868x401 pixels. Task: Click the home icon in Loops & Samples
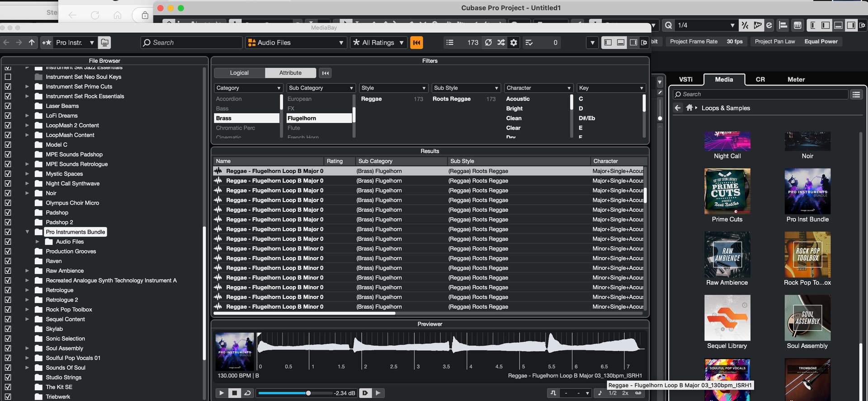click(689, 107)
